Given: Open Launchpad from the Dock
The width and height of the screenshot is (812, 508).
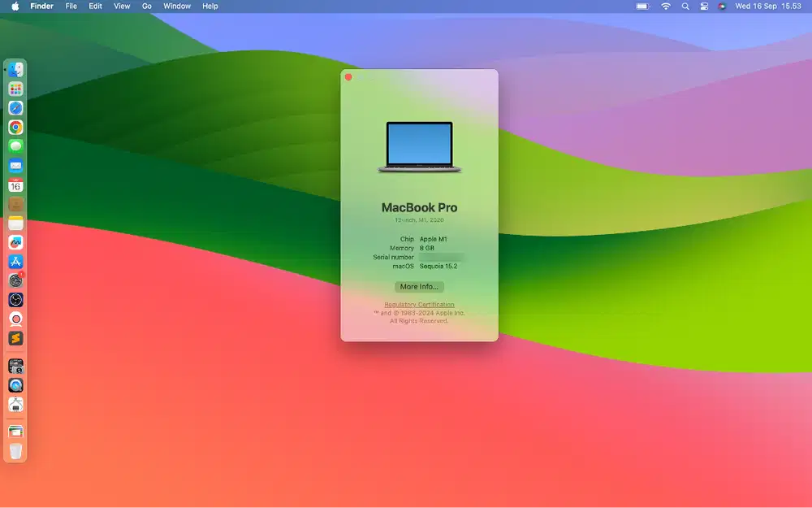Looking at the screenshot, I should (x=15, y=89).
